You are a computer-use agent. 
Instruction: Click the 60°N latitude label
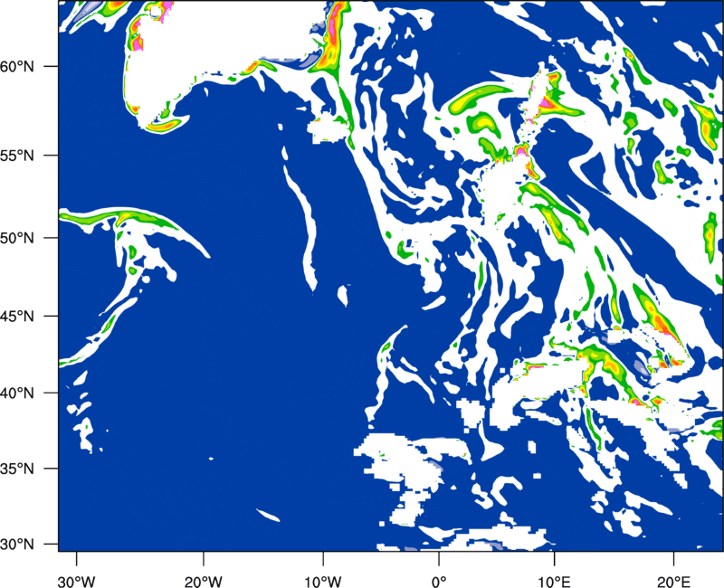tap(17, 66)
